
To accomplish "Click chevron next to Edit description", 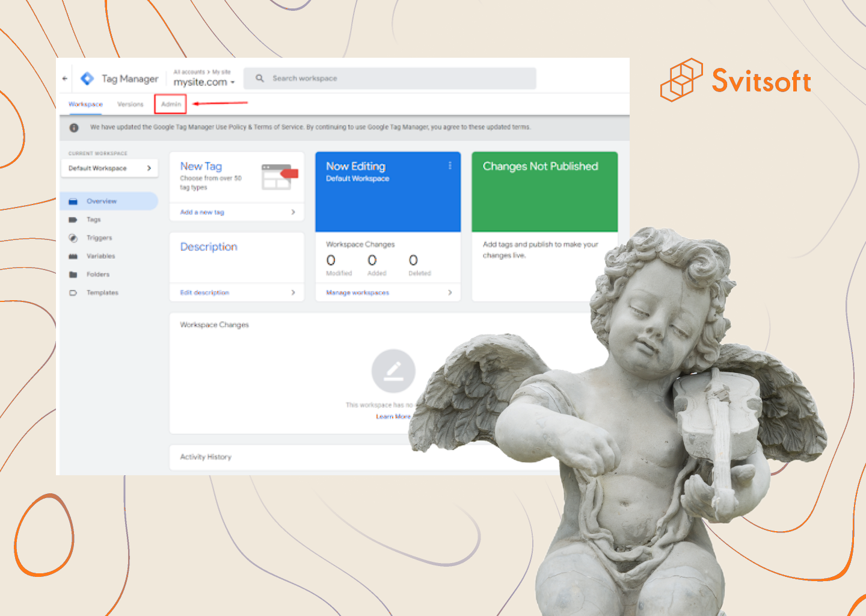I will point(293,292).
